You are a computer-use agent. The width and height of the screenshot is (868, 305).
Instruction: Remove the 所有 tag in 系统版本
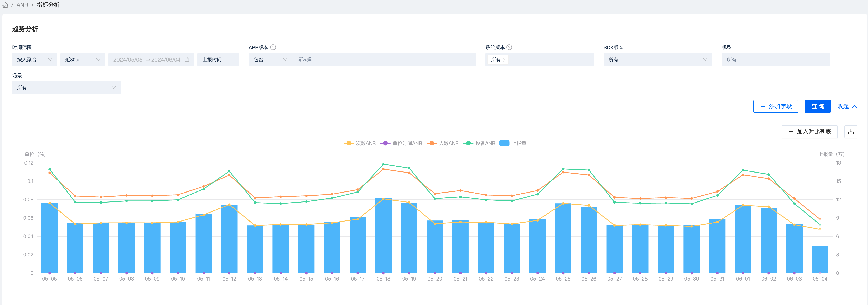(504, 60)
